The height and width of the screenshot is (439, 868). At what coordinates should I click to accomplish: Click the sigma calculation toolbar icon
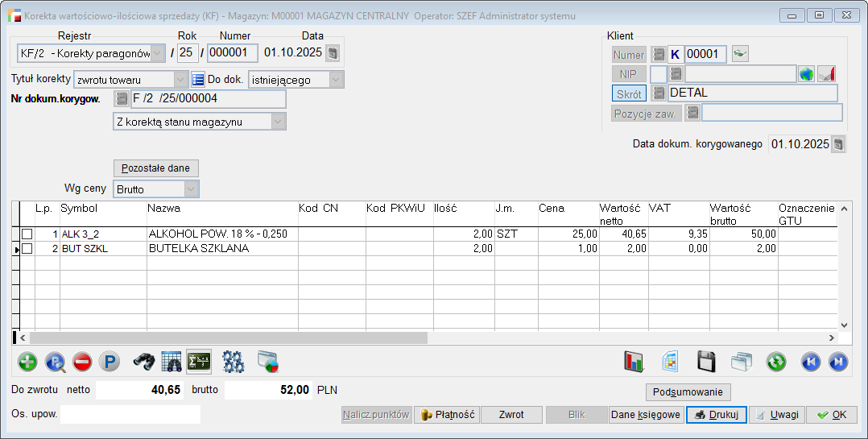point(198,362)
